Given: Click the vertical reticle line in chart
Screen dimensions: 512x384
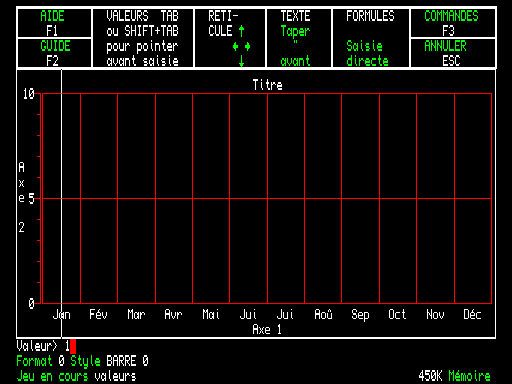Looking at the screenshot, I should [x=61, y=203].
